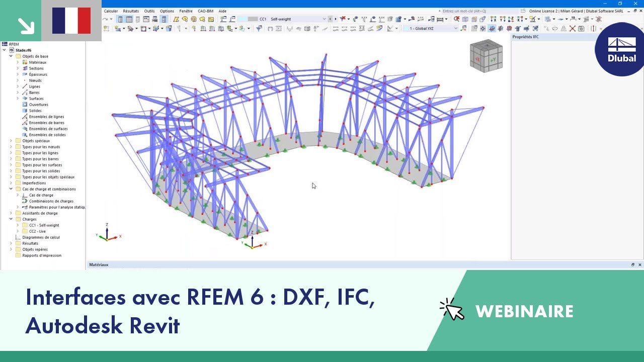The image size is (644, 362).
Task: Click the gray load case color swatch
Action: (253, 19)
